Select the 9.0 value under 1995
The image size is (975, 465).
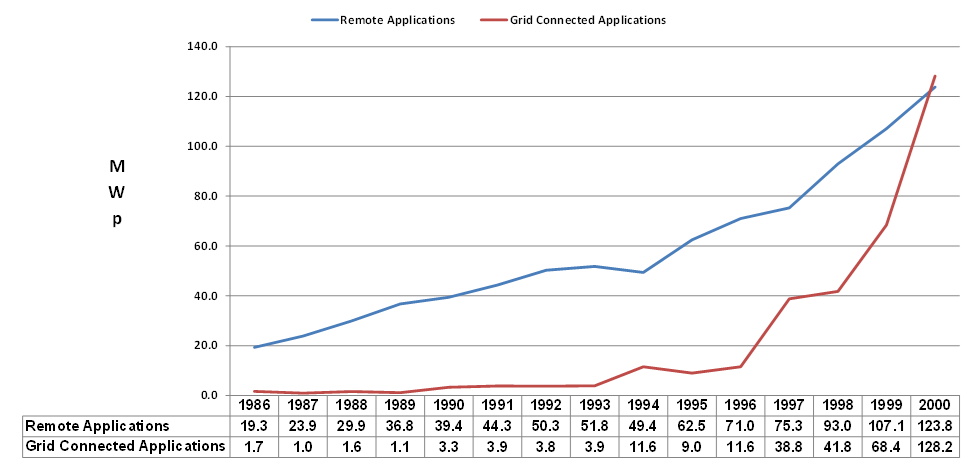pos(690,446)
